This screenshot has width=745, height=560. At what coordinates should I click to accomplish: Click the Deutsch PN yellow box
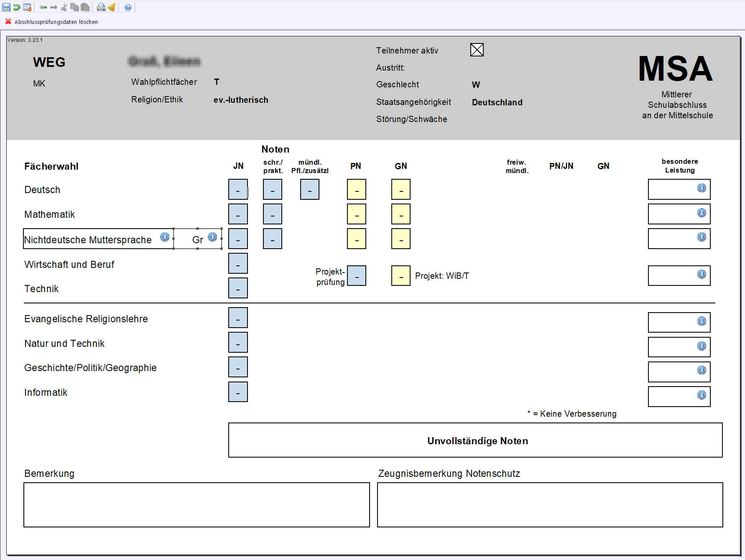(x=357, y=189)
